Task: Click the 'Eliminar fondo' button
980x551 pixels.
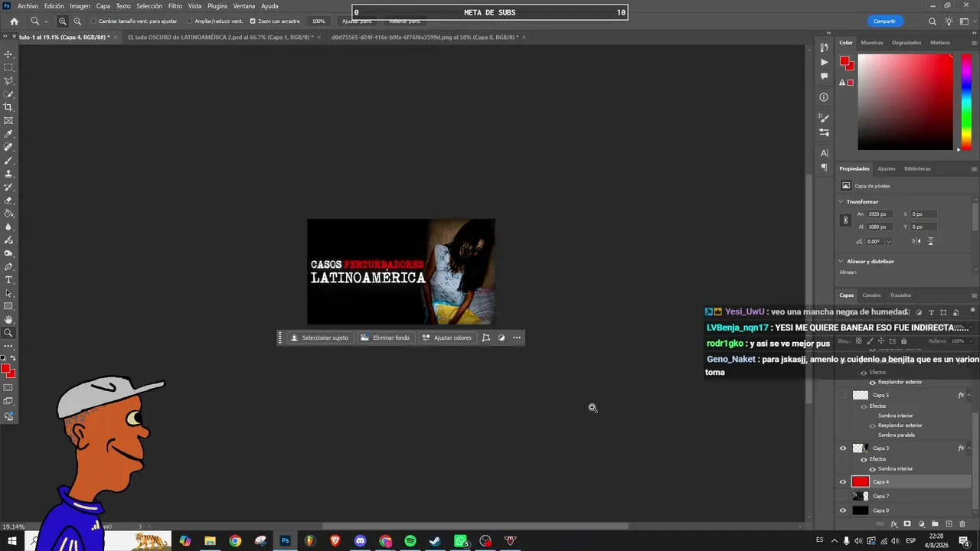Action: pos(385,337)
